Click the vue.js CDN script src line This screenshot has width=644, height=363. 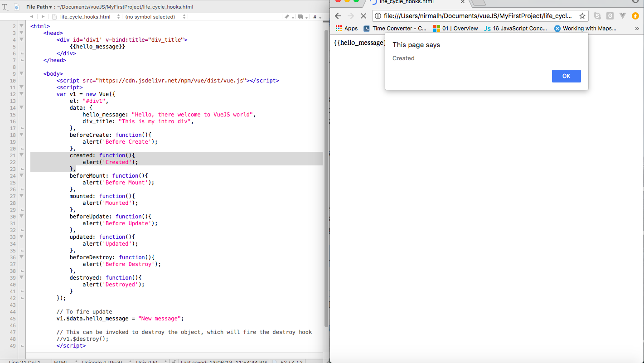coord(168,81)
